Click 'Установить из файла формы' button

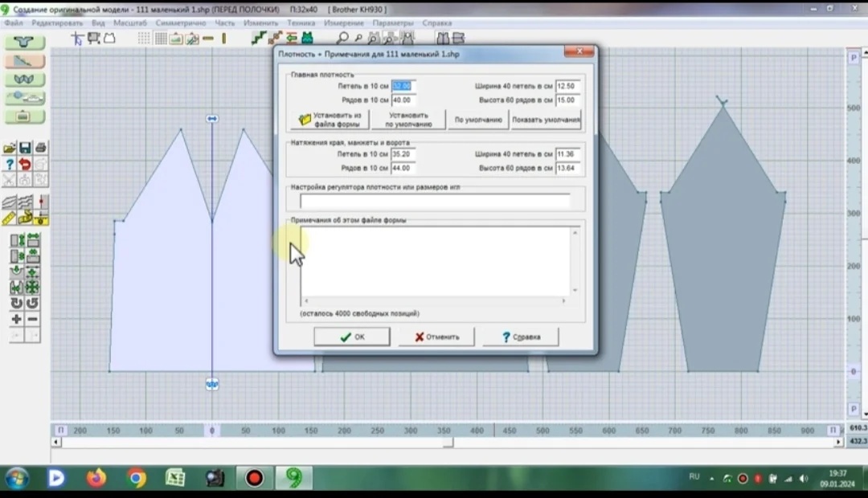[330, 120]
